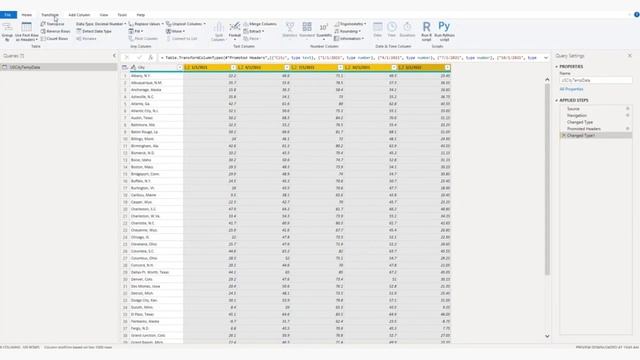Image resolution: width=640 pixels, height=360 pixels.
Task: Click the Detect Data Type icon
Action: point(79,31)
